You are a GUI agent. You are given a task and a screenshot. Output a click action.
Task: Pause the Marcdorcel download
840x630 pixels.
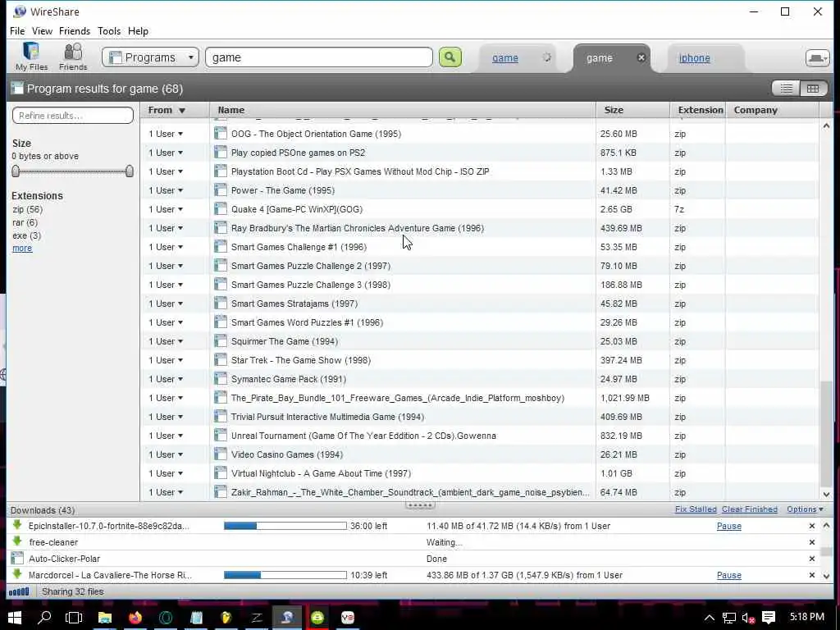pos(729,575)
